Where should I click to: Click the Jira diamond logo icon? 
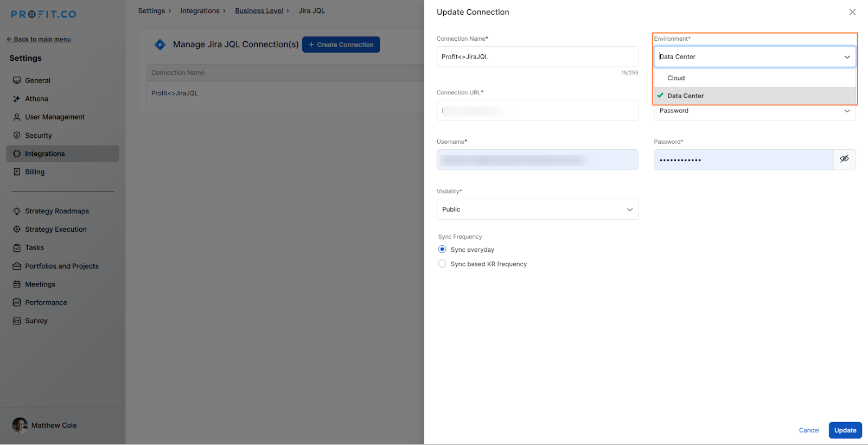[160, 44]
